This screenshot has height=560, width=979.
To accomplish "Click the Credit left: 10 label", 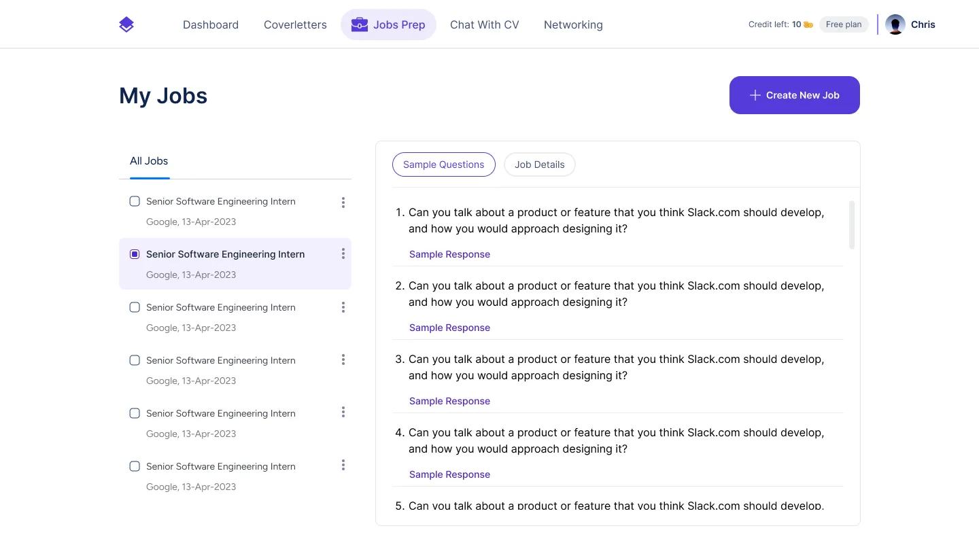I will 775,24.
